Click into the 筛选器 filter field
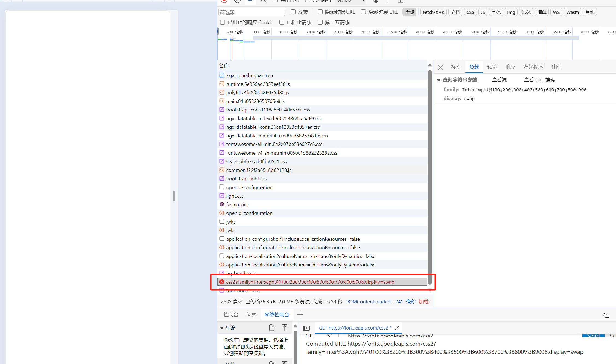This screenshot has width=616, height=364. click(252, 12)
